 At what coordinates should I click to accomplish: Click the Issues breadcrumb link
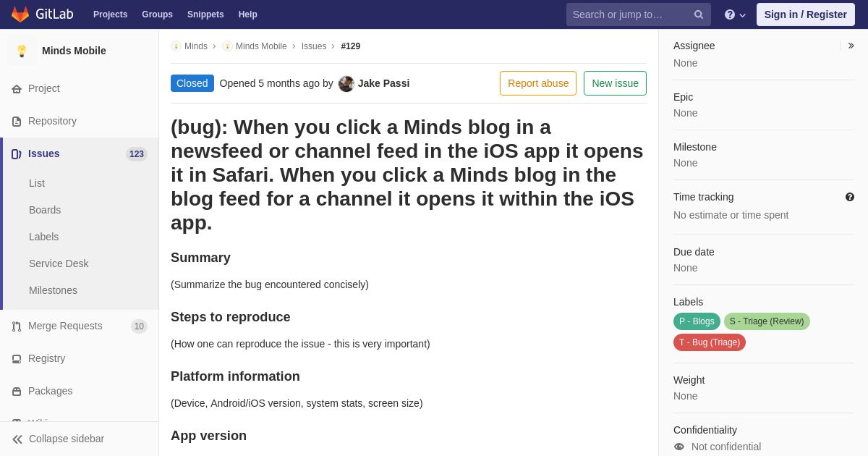coord(314,46)
